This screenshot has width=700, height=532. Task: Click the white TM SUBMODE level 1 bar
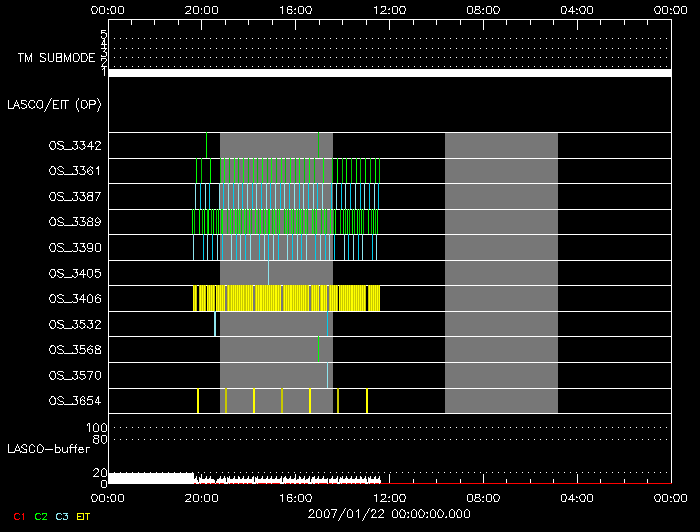(x=389, y=73)
